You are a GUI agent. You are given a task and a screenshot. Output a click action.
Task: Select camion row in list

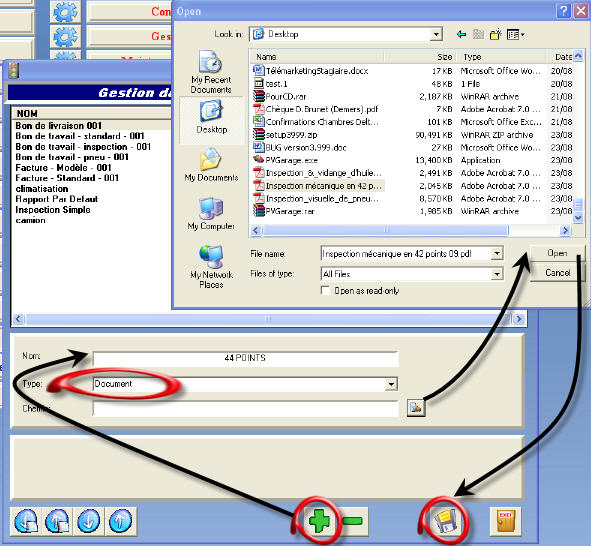coord(30,220)
